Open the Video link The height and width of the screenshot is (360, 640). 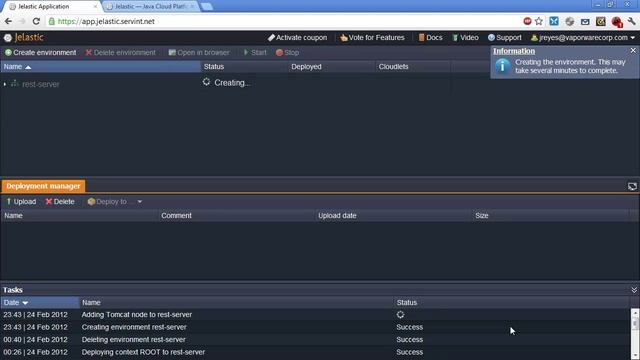[x=465, y=38]
